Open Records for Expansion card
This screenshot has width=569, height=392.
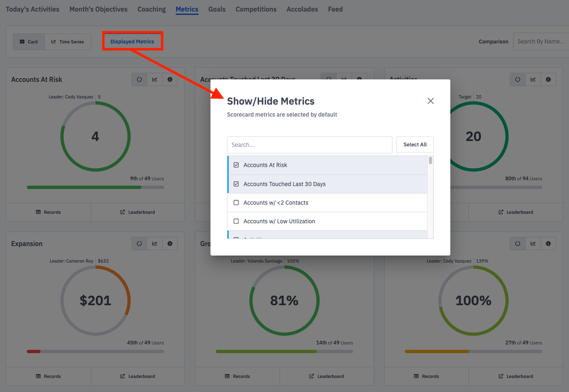(x=48, y=376)
